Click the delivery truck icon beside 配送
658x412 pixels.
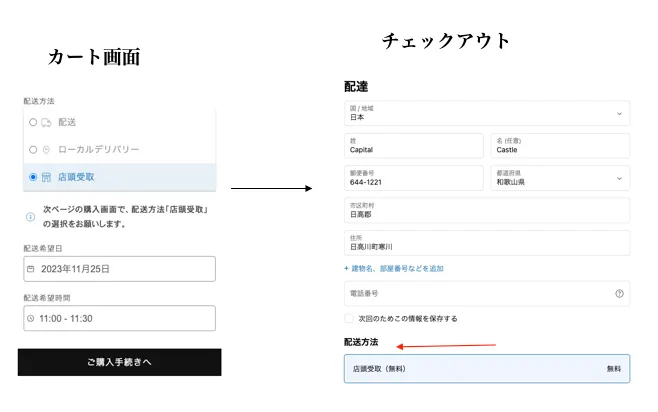tap(46, 122)
